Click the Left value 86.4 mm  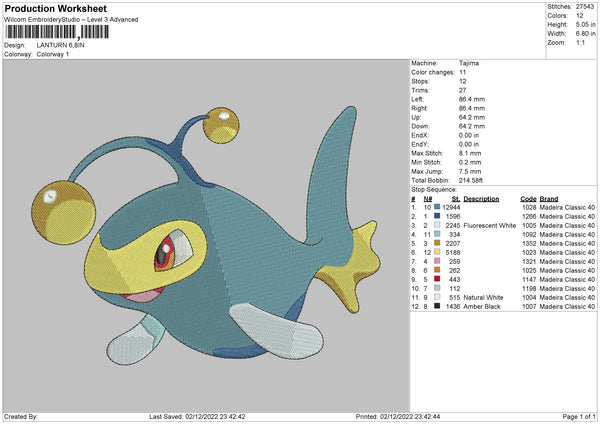point(472,99)
